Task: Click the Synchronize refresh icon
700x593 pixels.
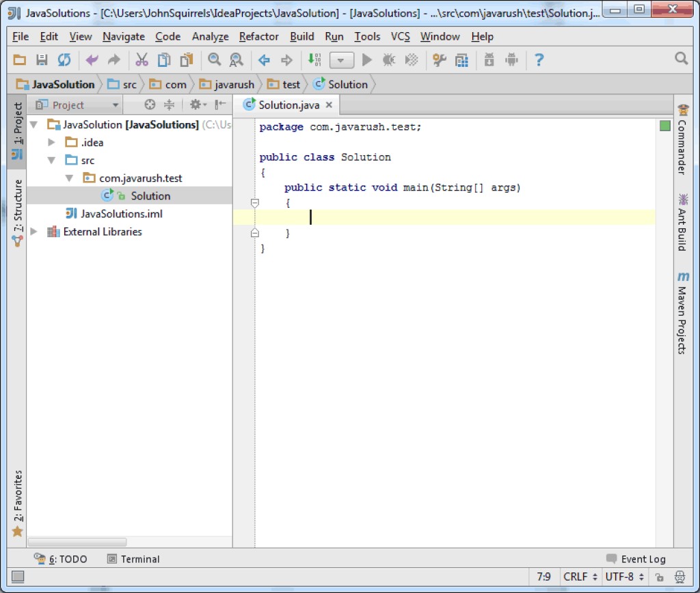Action: [64, 60]
